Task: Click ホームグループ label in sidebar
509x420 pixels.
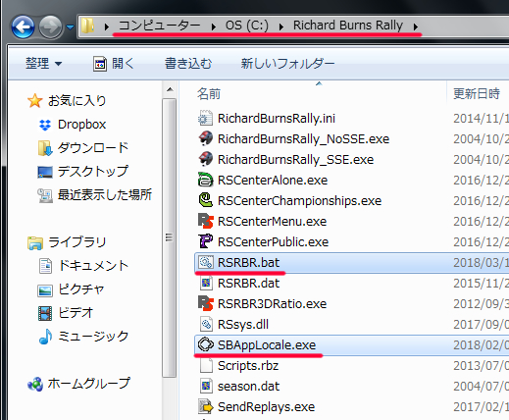Action: [x=89, y=384]
